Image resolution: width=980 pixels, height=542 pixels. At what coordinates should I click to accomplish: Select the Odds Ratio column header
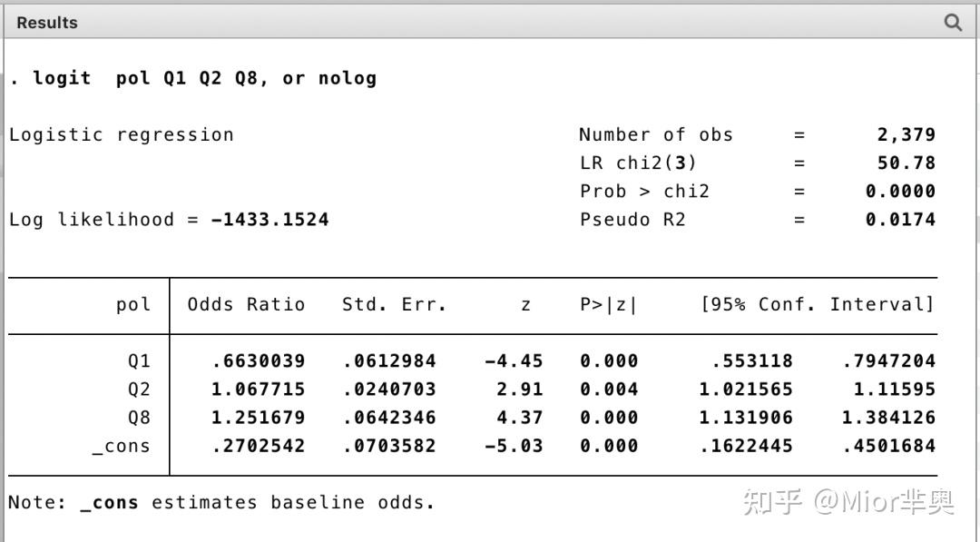click(x=245, y=304)
